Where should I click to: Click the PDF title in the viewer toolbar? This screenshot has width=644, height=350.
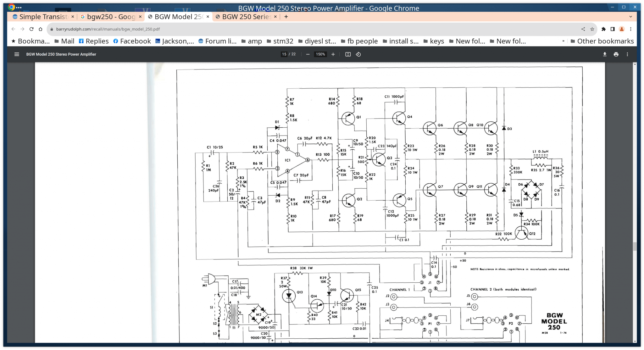61,54
